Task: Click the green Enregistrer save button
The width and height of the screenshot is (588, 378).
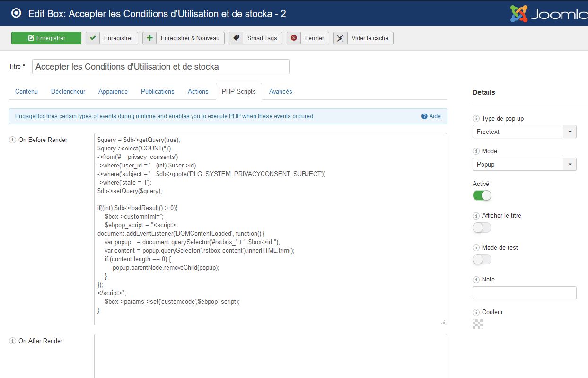Action: [x=46, y=38]
